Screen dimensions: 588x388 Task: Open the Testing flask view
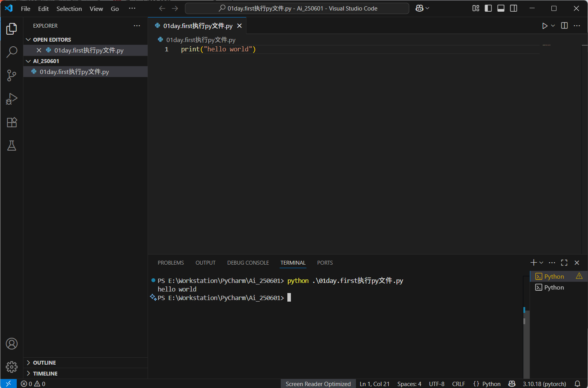[12, 146]
